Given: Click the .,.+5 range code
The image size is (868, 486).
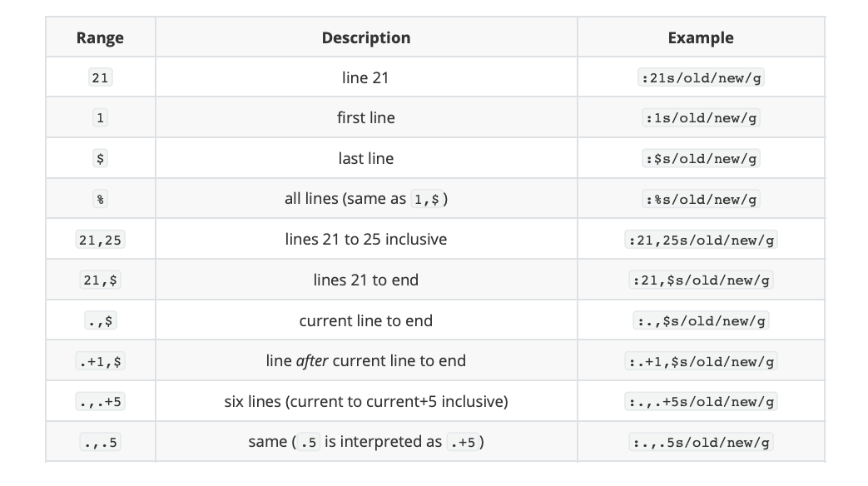Looking at the screenshot, I should tap(100, 402).
